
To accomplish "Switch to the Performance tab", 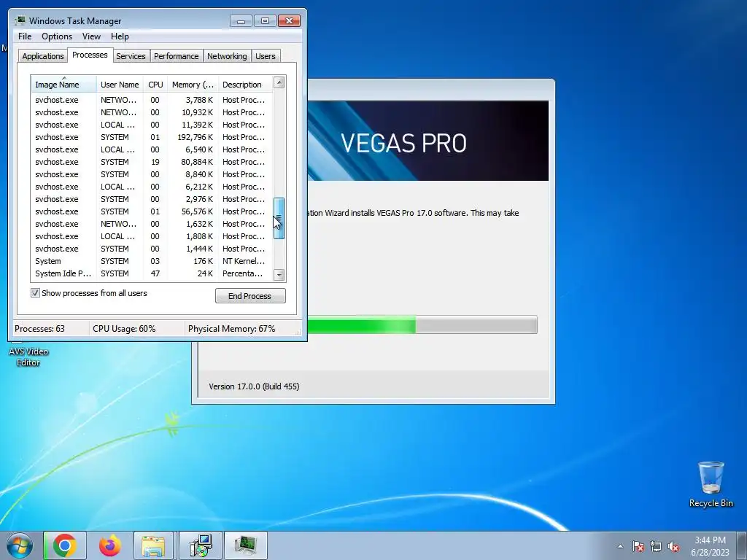I will point(177,56).
